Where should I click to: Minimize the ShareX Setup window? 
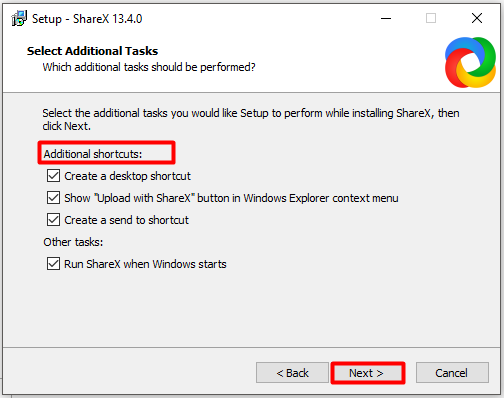pyautogui.click(x=386, y=18)
